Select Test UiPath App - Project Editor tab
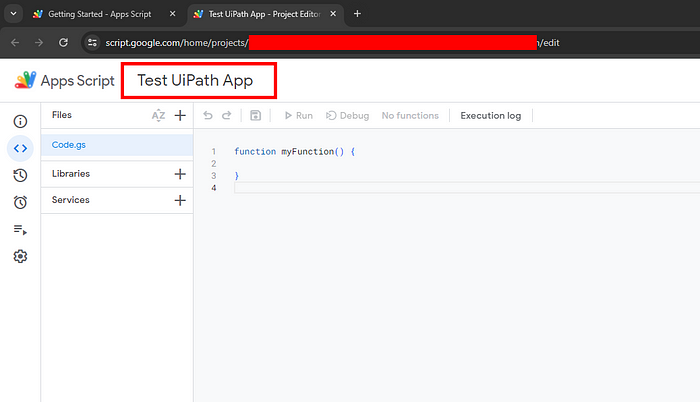 [265, 14]
